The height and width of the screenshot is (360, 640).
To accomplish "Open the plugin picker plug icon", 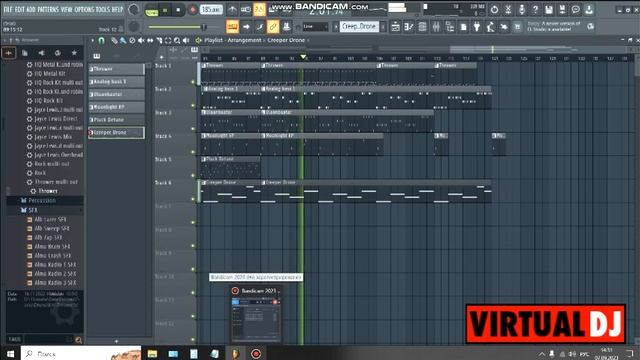I will point(477,27).
